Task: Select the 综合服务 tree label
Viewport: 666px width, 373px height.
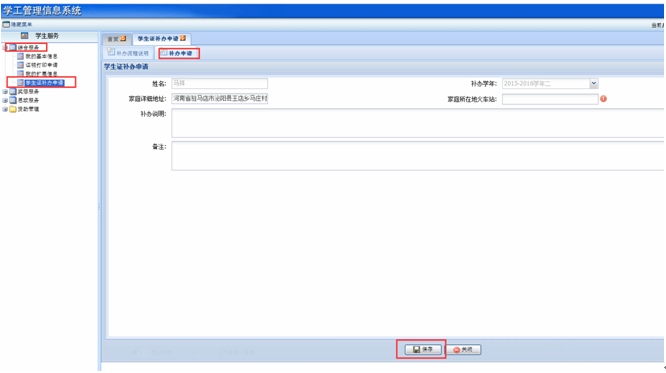Action: tap(28, 48)
